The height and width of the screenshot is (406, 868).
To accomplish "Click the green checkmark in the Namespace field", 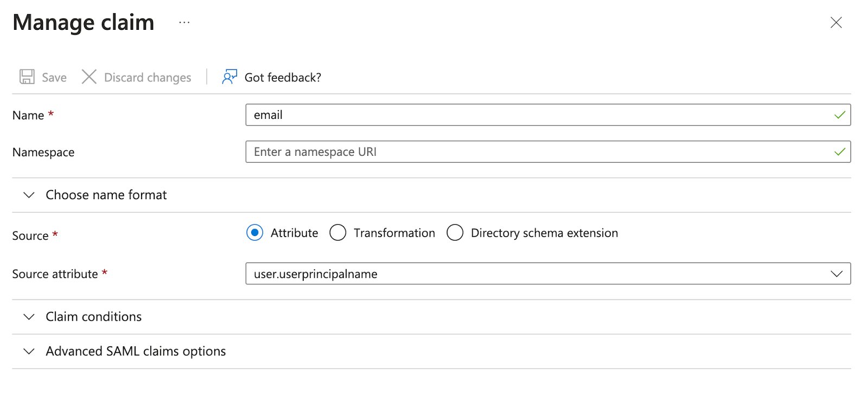I will (840, 152).
